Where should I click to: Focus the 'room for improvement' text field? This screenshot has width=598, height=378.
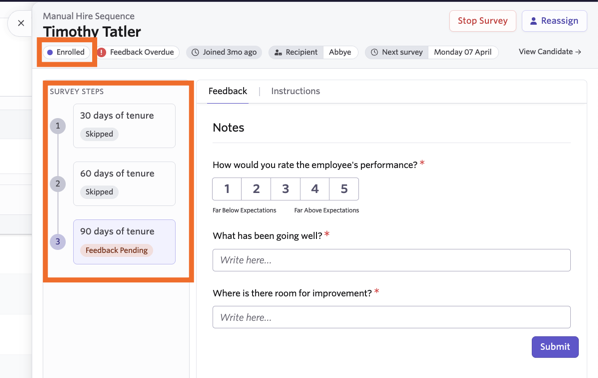[391, 317]
